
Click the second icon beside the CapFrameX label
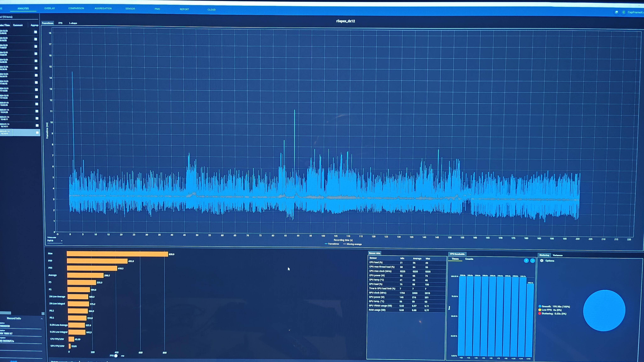pos(624,12)
